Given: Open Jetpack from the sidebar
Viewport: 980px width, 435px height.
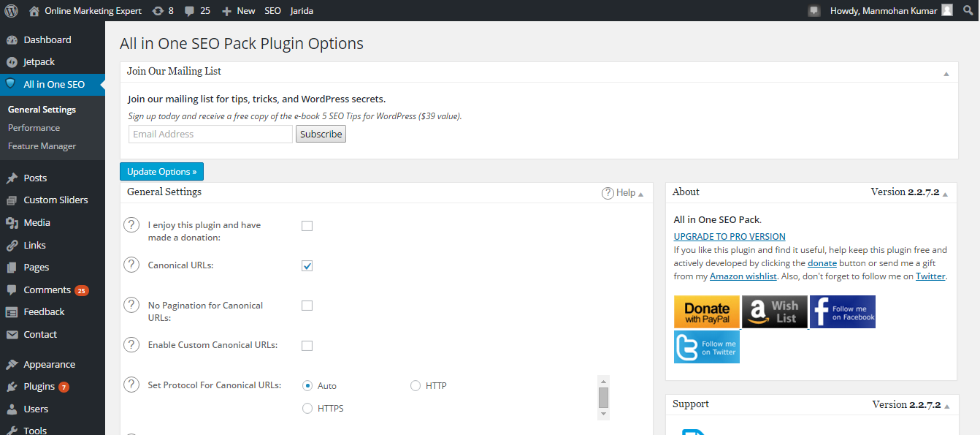Looking at the screenshot, I should pos(39,62).
